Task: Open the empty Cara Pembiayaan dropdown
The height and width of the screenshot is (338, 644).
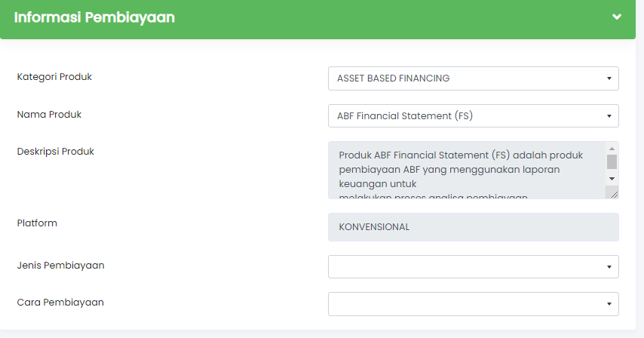Action: pos(473,304)
